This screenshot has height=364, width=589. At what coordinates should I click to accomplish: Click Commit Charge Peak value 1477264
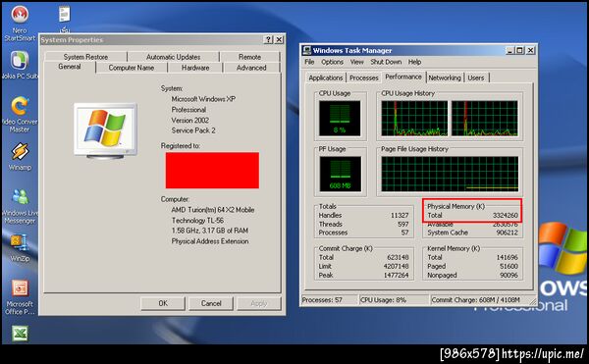(396, 275)
